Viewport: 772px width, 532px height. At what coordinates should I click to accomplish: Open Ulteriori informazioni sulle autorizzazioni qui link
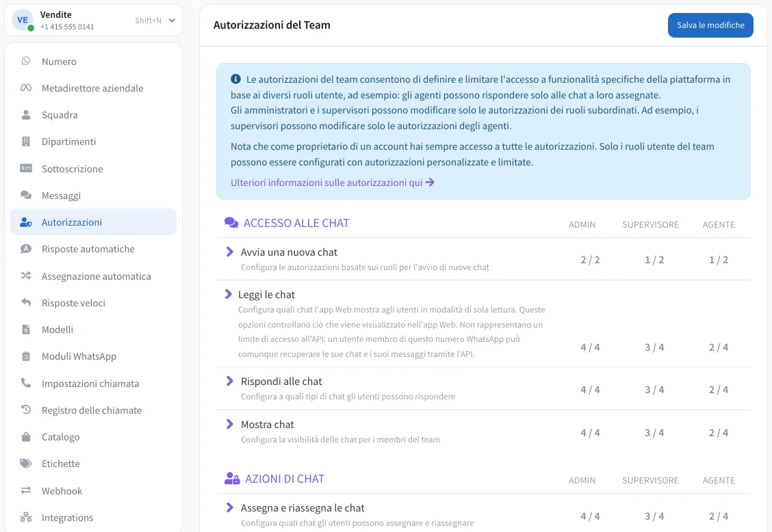coord(333,183)
